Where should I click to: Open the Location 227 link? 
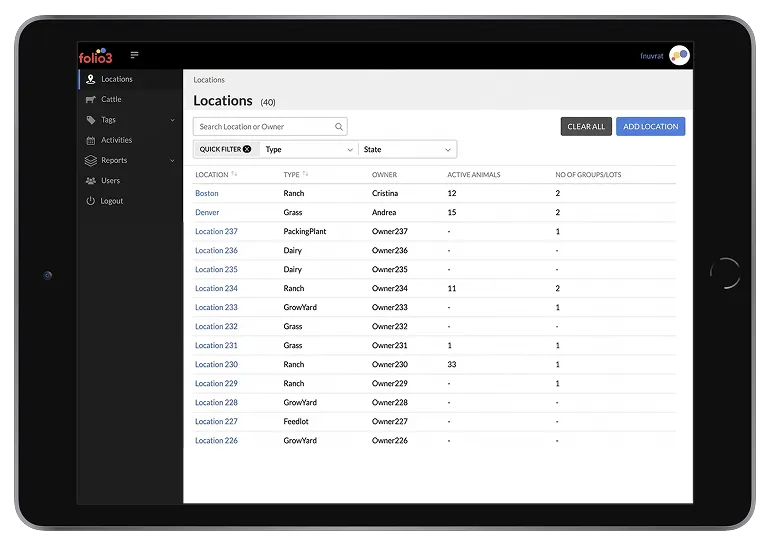click(216, 421)
